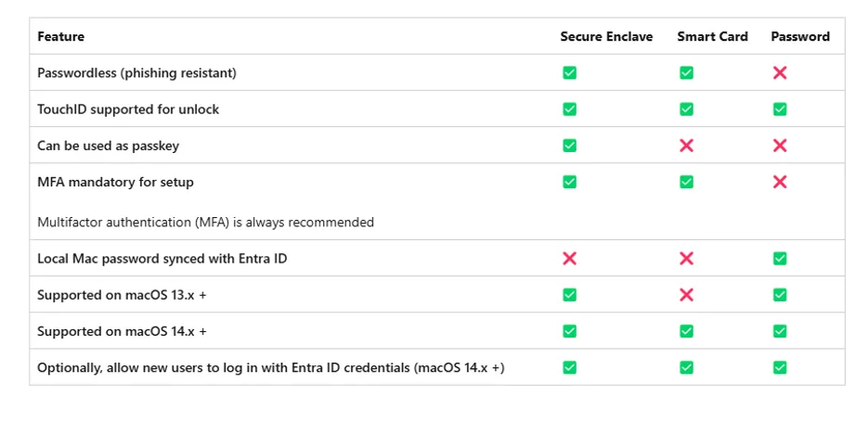Click Password checkmark for Entra ID sync row
Image resolution: width=868 pixels, height=422 pixels.
(780, 259)
